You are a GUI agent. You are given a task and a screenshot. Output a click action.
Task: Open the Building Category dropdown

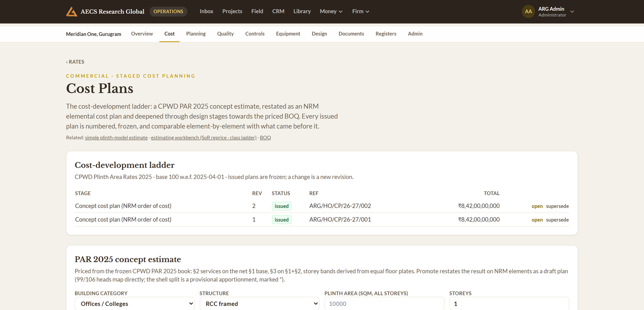point(135,304)
